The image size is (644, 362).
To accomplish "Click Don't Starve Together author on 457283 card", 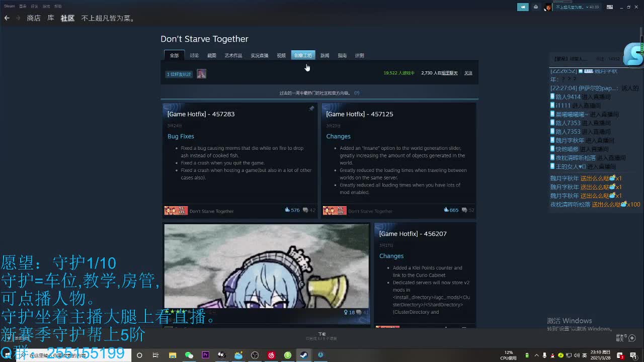I will [x=211, y=211].
